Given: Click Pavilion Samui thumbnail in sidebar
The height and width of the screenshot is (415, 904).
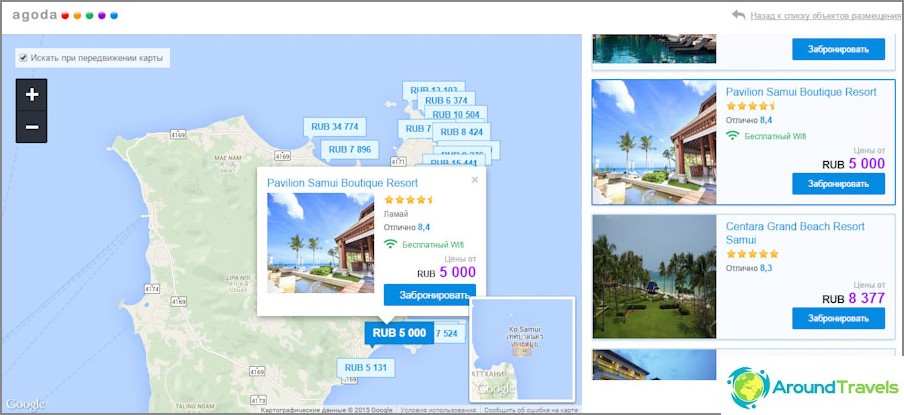Looking at the screenshot, I should 654,142.
